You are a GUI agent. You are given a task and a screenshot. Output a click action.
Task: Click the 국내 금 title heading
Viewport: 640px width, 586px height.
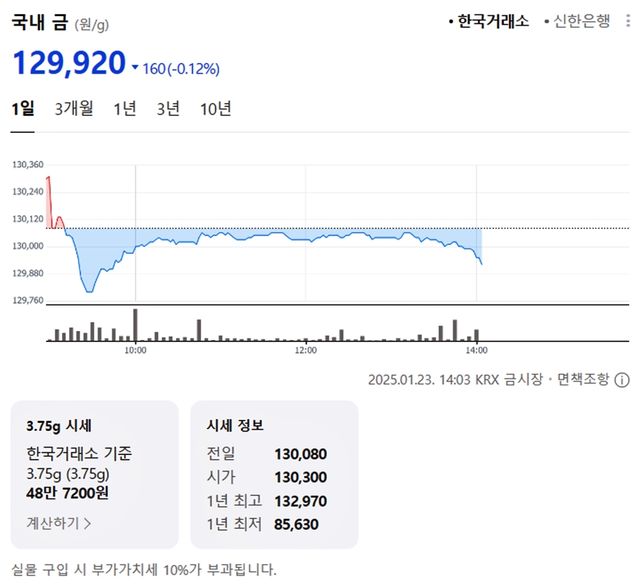click(40, 22)
